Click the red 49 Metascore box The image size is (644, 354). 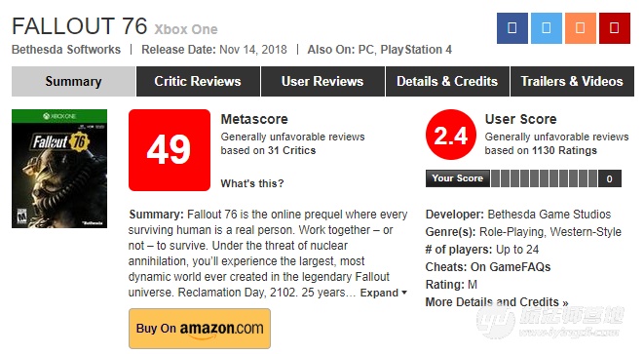(x=170, y=150)
